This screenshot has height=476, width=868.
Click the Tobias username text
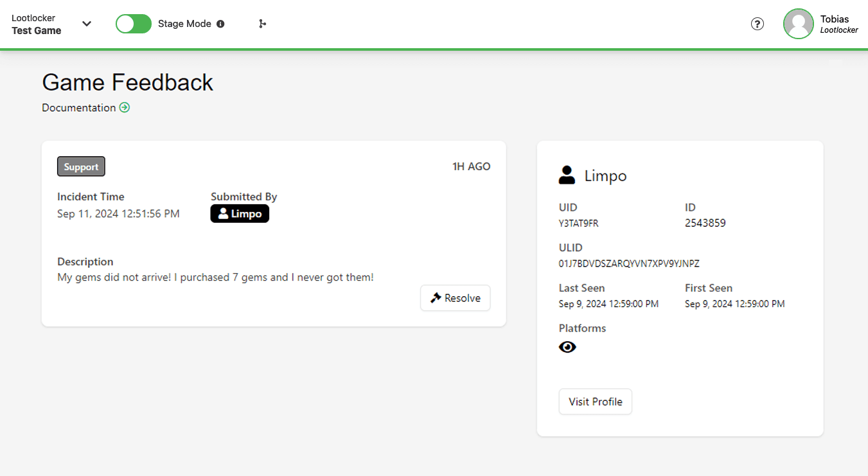pos(835,19)
